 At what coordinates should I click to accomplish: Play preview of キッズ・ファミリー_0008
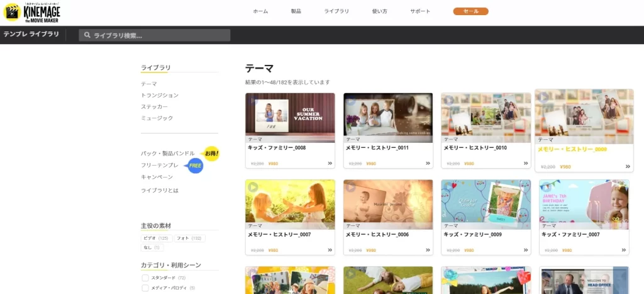(253, 101)
